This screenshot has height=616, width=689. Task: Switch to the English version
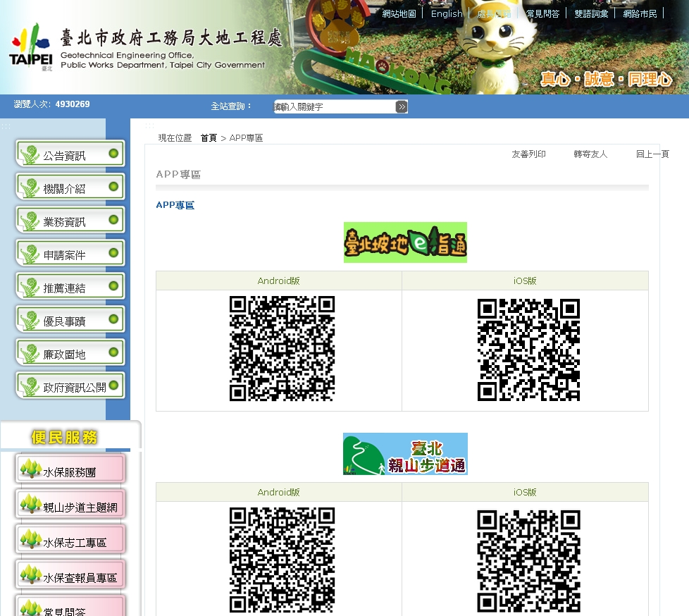(x=447, y=13)
